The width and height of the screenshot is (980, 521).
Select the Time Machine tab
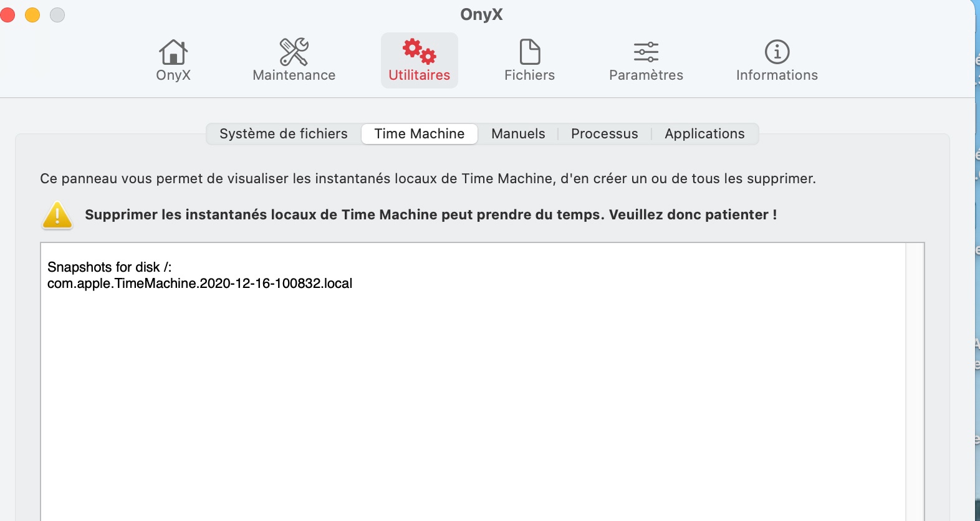tap(420, 133)
